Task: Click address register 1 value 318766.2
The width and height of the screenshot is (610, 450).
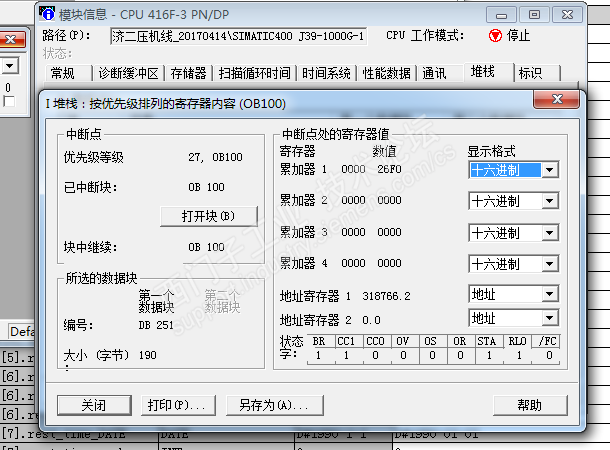Action: [386, 296]
